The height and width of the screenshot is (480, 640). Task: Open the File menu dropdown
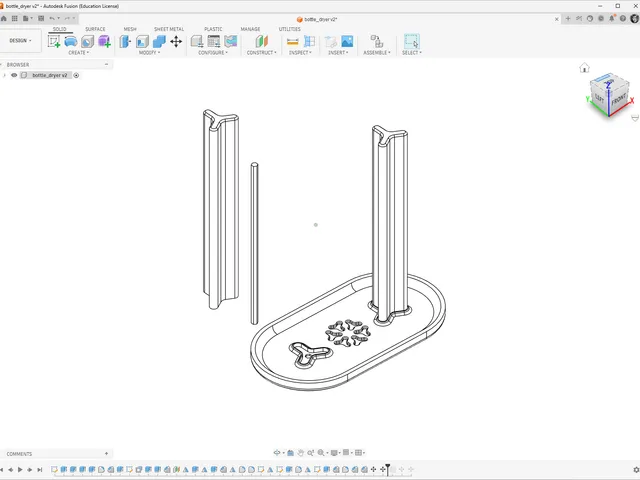click(27, 18)
